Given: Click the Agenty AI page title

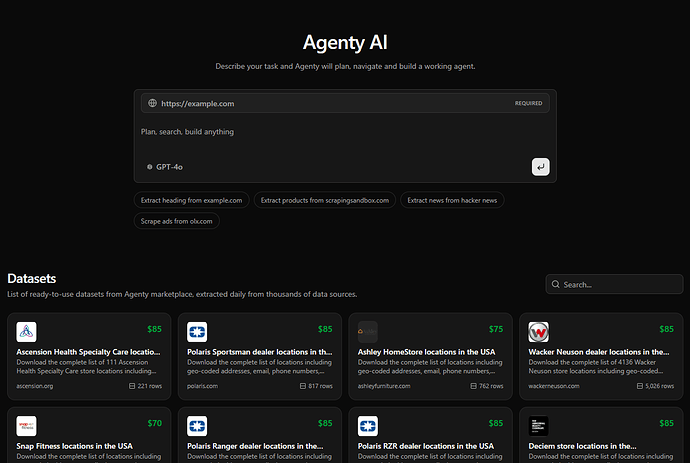Looking at the screenshot, I should click(x=345, y=43).
